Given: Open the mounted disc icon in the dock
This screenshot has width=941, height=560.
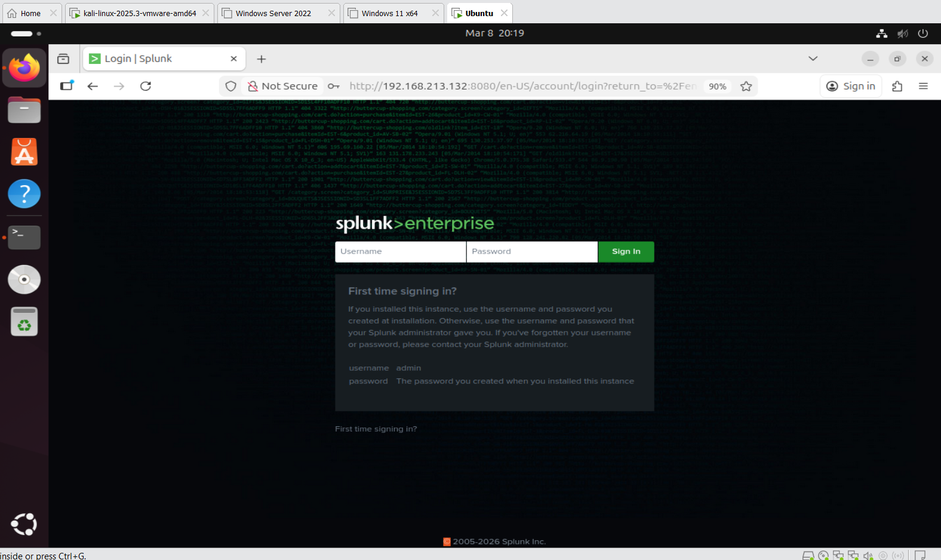Looking at the screenshot, I should coord(24,279).
